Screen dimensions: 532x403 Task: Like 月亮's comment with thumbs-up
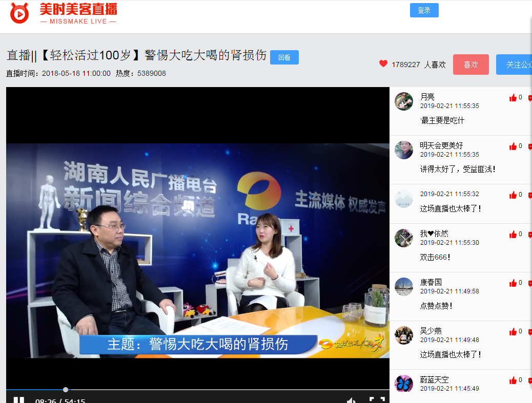pos(513,98)
